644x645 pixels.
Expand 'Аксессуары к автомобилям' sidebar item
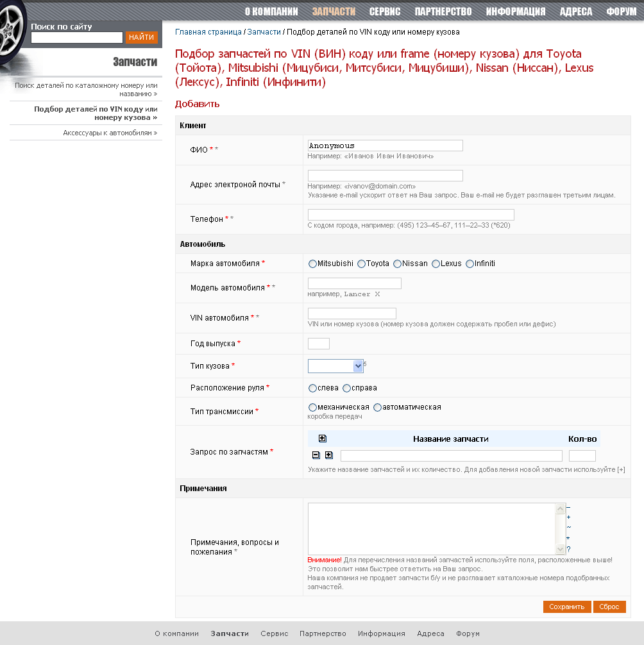pos(110,133)
